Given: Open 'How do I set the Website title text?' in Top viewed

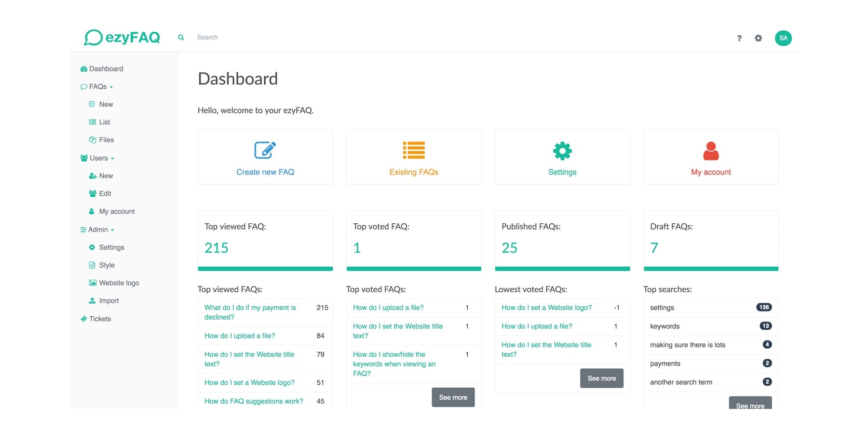Looking at the screenshot, I should 249,359.
